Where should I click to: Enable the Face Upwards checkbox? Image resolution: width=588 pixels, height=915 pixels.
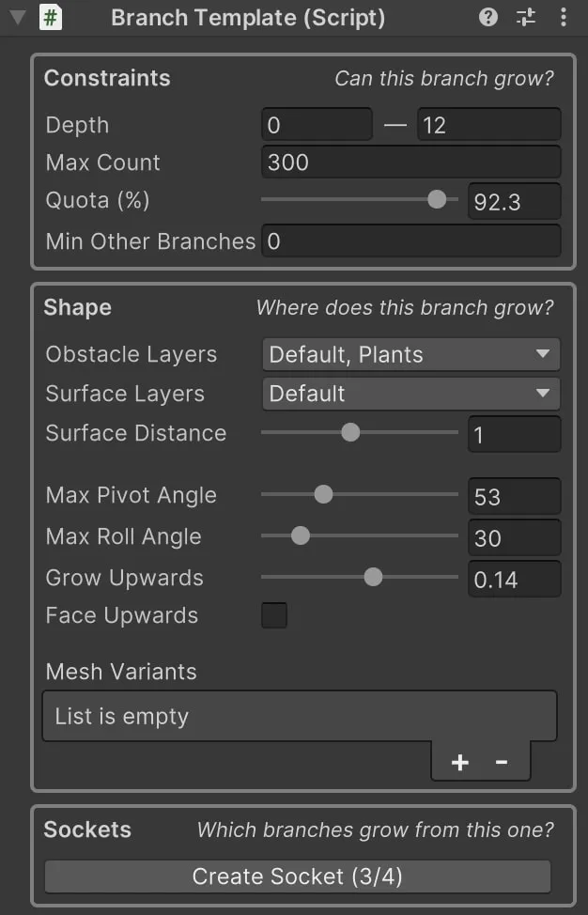click(x=274, y=615)
